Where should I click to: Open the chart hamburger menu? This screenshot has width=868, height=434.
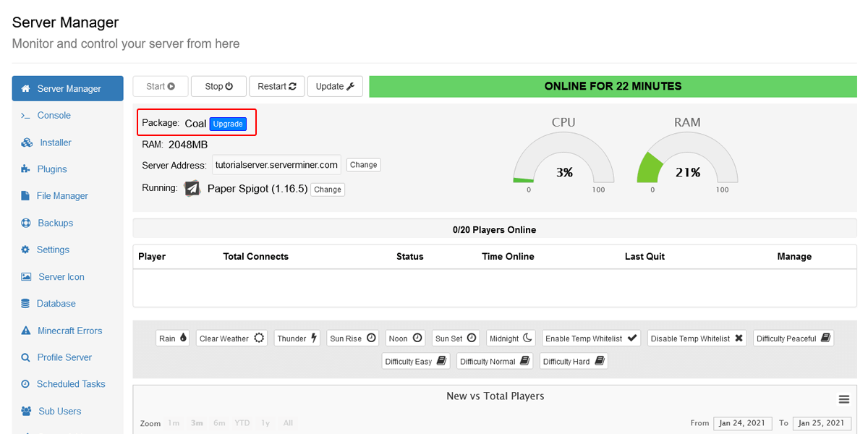coord(843,399)
